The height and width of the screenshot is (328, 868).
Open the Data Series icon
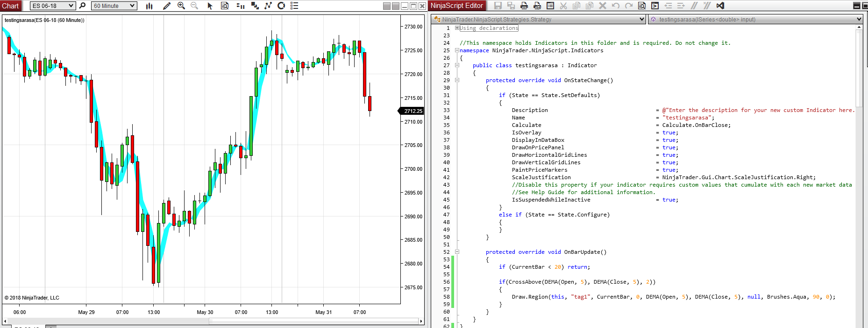tap(255, 6)
